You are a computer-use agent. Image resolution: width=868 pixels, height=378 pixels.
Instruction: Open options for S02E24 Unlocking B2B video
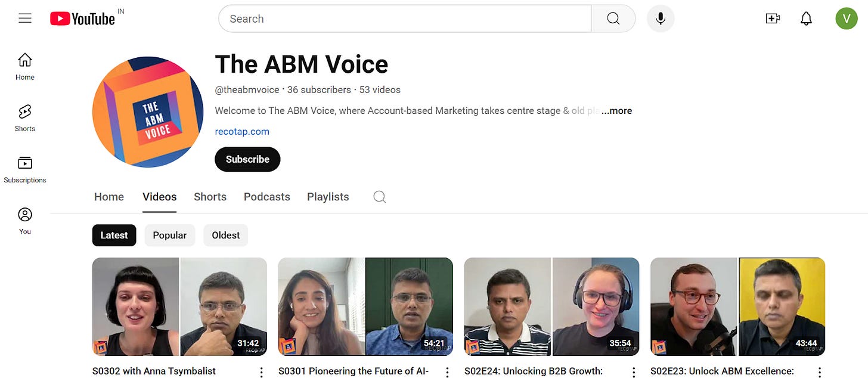pyautogui.click(x=634, y=372)
